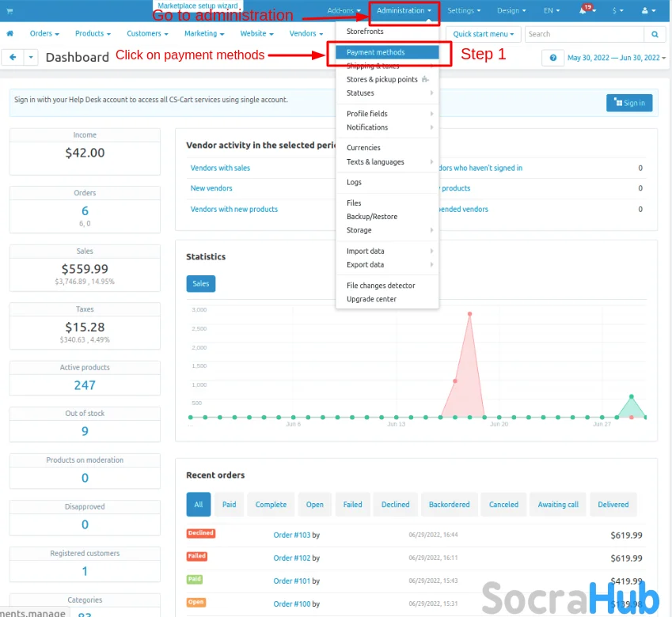Choose Currencies from the Administration menu
Viewport: 672px width, 617px height.
tap(363, 148)
